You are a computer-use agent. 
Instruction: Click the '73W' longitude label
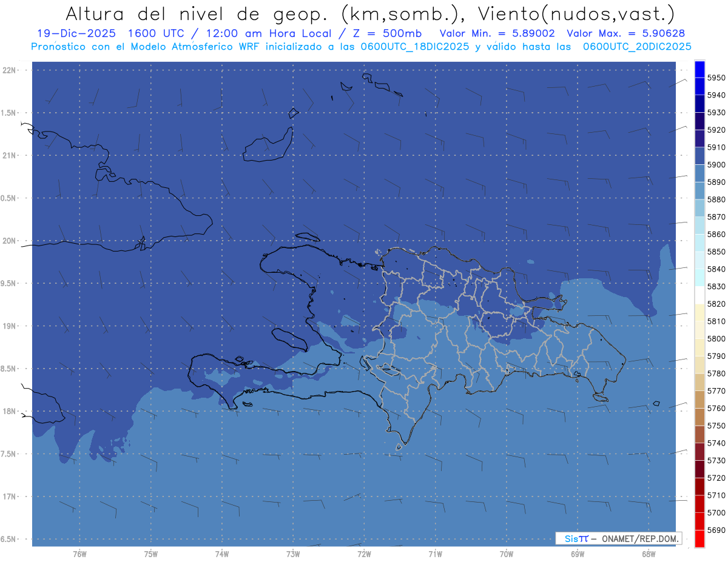pyautogui.click(x=293, y=554)
